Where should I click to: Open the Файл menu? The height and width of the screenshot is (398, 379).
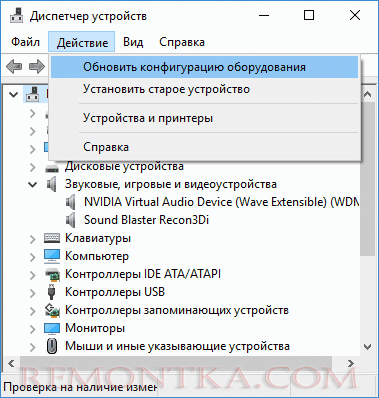(25, 42)
